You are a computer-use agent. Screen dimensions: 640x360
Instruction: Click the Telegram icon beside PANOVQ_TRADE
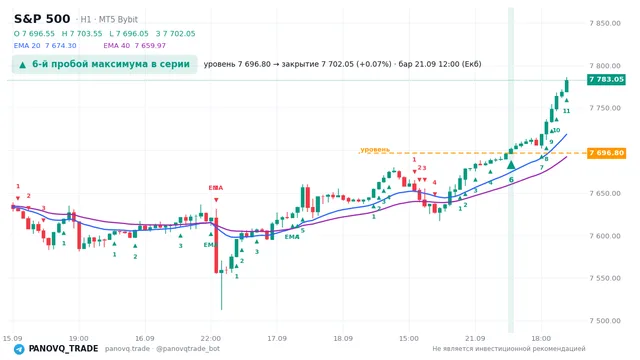(19, 349)
